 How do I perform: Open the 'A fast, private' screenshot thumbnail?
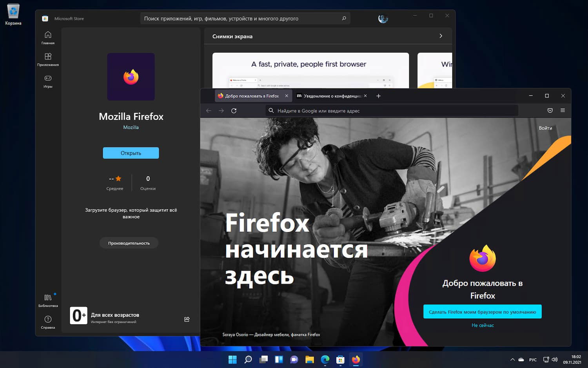pos(310,71)
